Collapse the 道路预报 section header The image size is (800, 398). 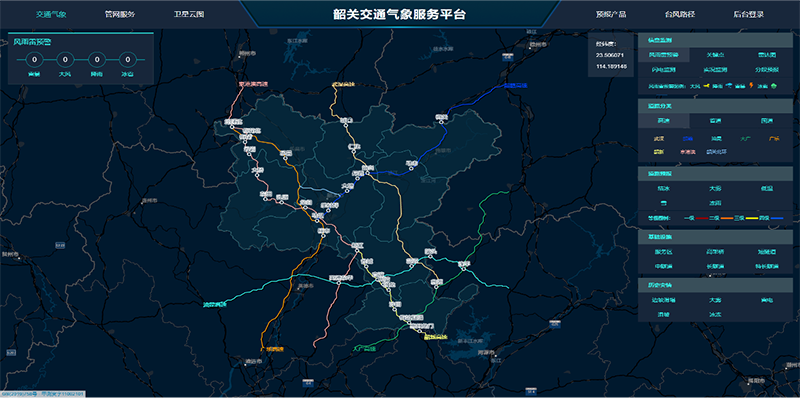tap(715, 173)
